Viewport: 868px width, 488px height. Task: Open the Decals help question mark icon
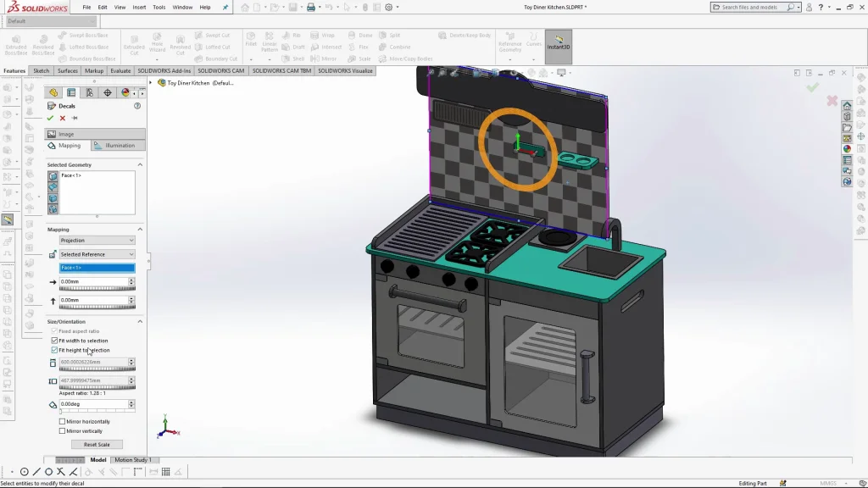coord(137,106)
